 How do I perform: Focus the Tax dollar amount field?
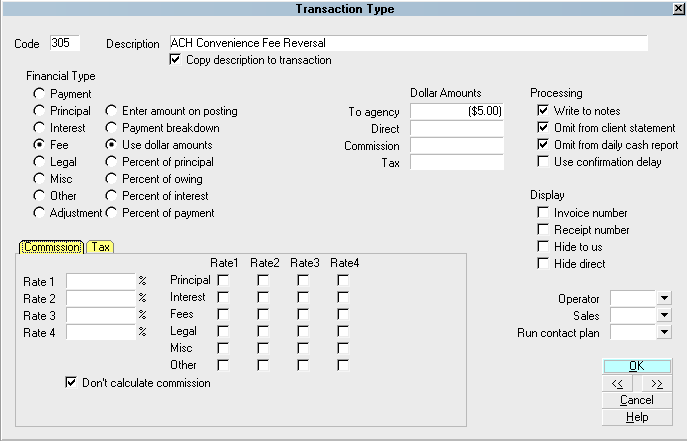pyautogui.click(x=457, y=162)
